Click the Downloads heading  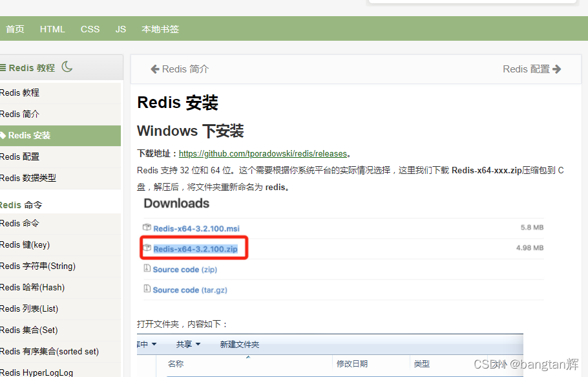[x=176, y=203]
